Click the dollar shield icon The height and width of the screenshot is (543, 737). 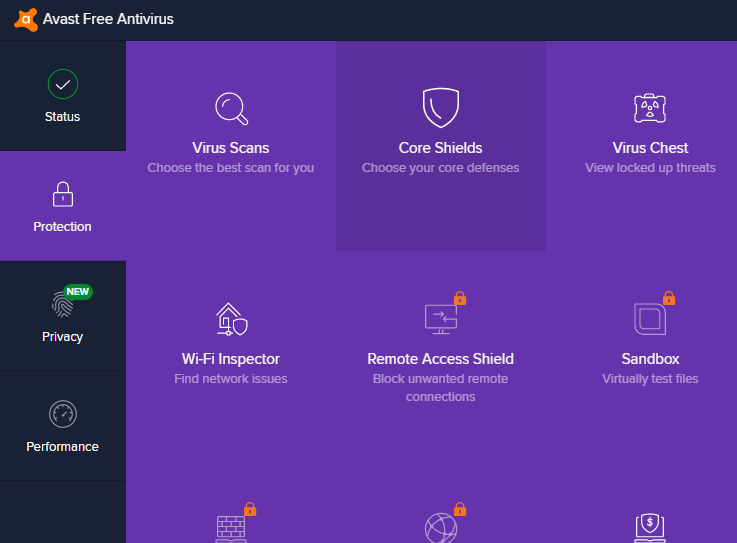click(650, 527)
